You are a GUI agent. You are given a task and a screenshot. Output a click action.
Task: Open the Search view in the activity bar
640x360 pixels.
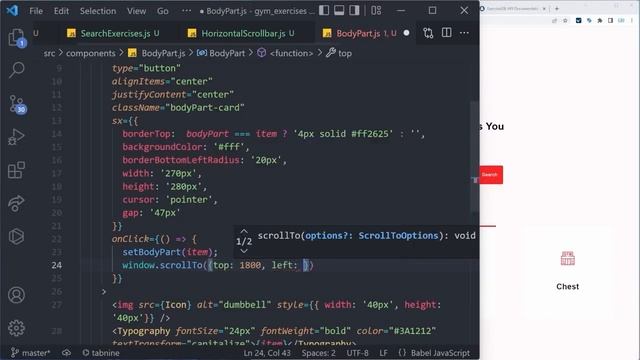tap(16, 70)
